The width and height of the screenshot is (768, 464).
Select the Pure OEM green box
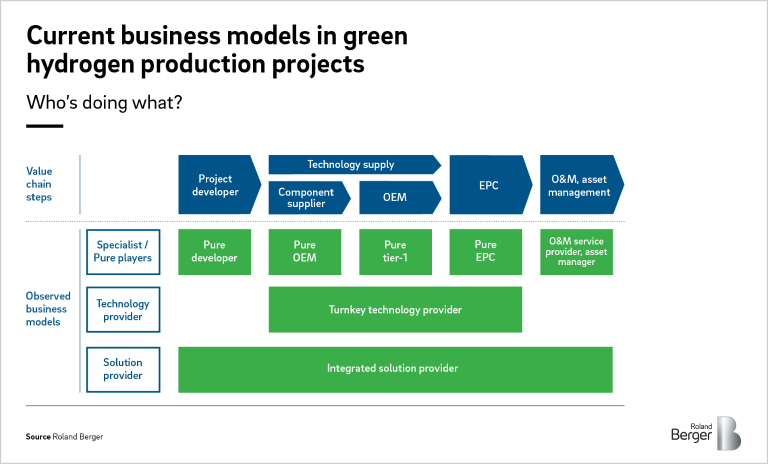point(305,252)
